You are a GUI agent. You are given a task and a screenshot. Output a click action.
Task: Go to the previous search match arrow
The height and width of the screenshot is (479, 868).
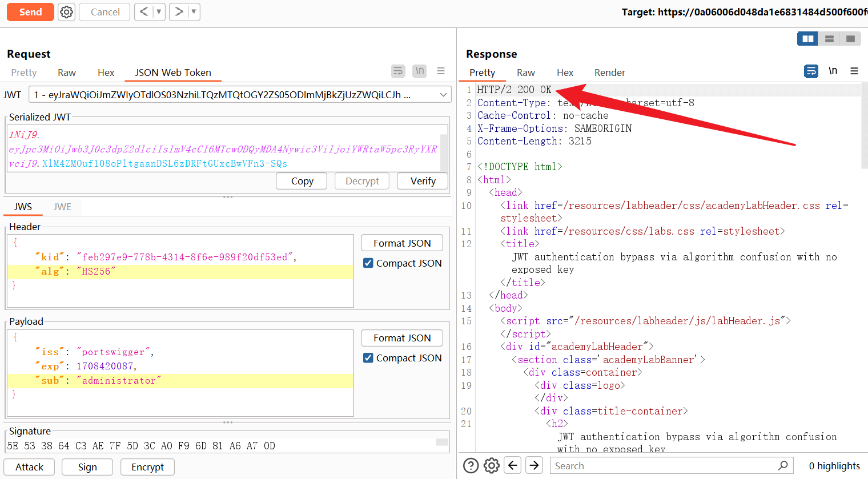[x=513, y=466]
